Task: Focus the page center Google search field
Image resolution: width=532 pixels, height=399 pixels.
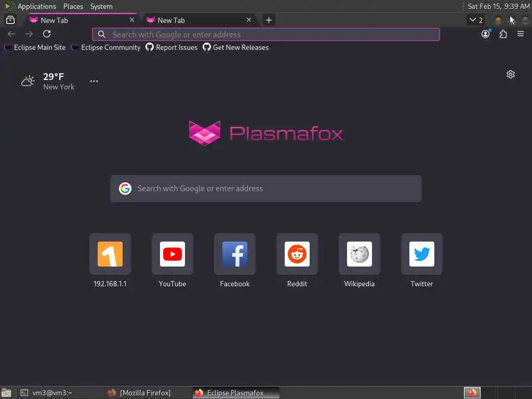Action: pos(266,188)
